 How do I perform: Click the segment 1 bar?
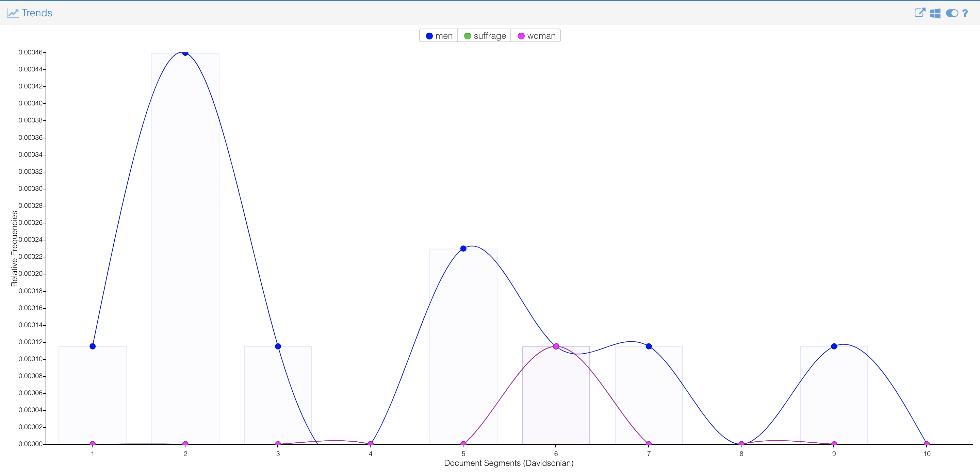coord(93,395)
